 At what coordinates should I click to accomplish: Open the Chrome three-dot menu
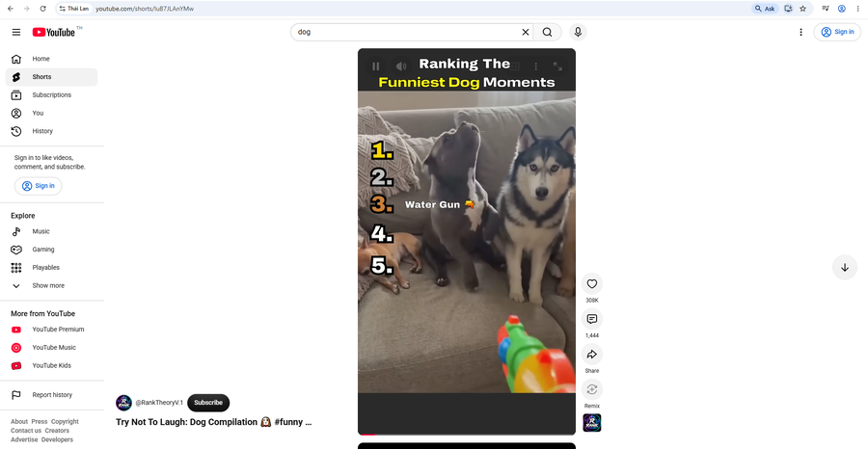click(x=857, y=9)
